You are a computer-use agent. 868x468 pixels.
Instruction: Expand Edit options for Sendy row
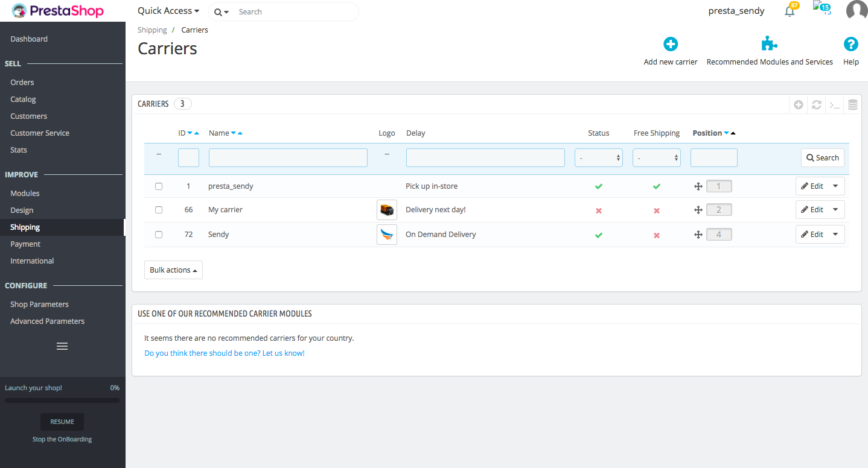coord(835,235)
